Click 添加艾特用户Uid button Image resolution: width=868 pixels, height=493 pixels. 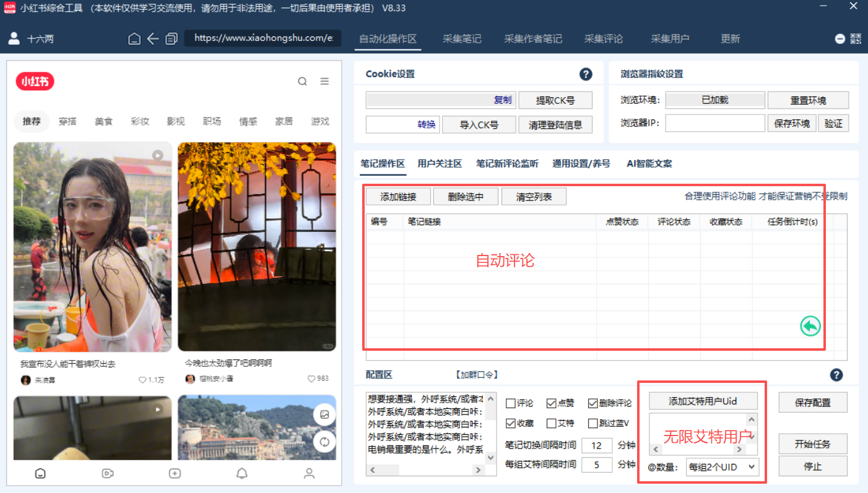coord(703,401)
